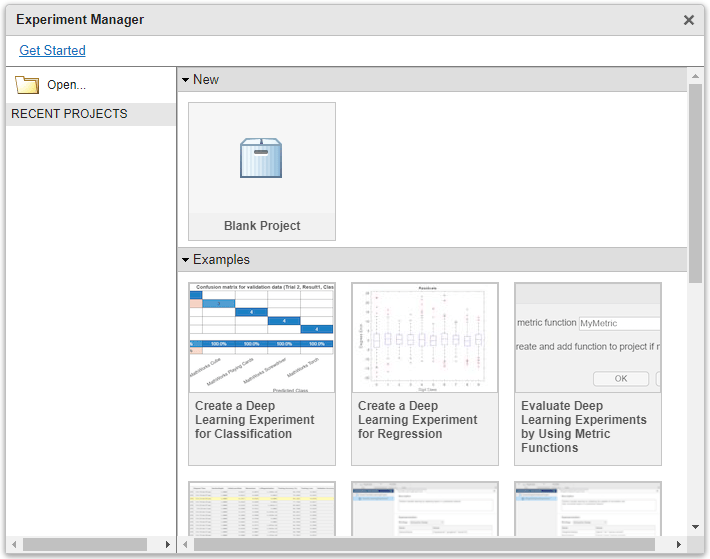Close the Experiment Manager dialog
Screen dimensions: 710x559
point(689,20)
